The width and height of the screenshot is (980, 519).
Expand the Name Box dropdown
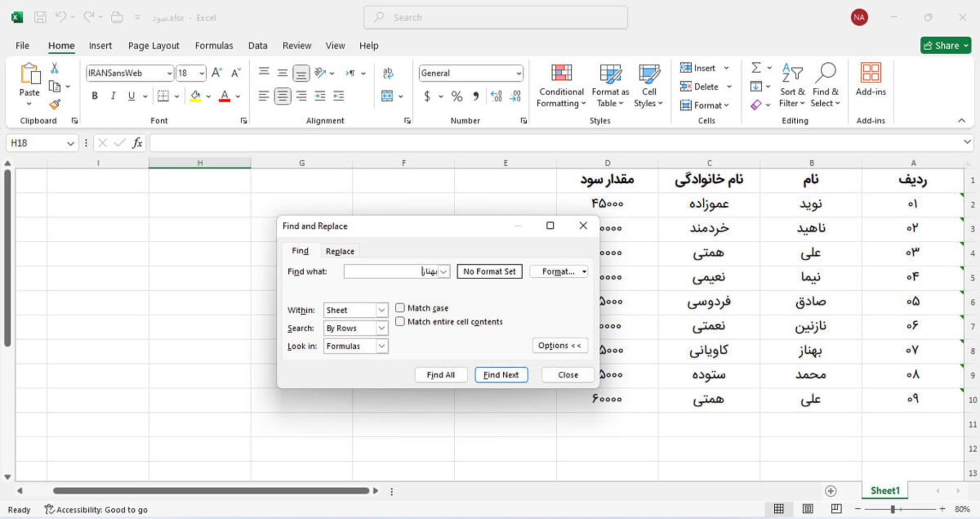click(x=70, y=144)
